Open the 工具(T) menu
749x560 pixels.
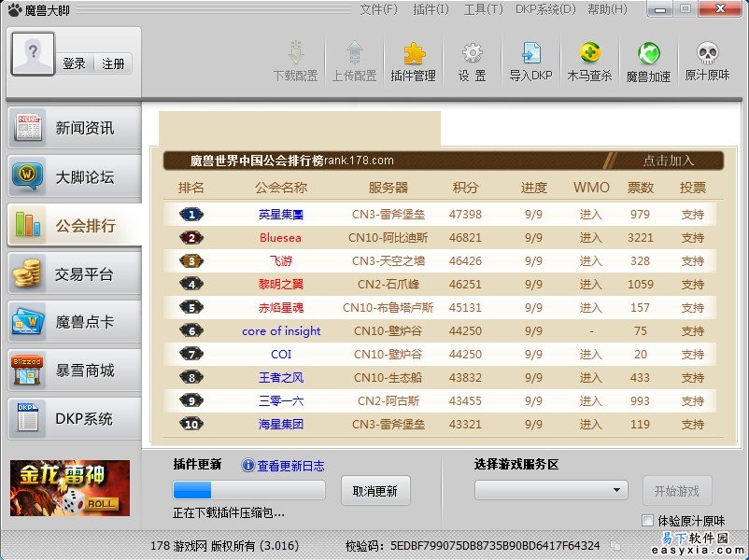point(484,9)
